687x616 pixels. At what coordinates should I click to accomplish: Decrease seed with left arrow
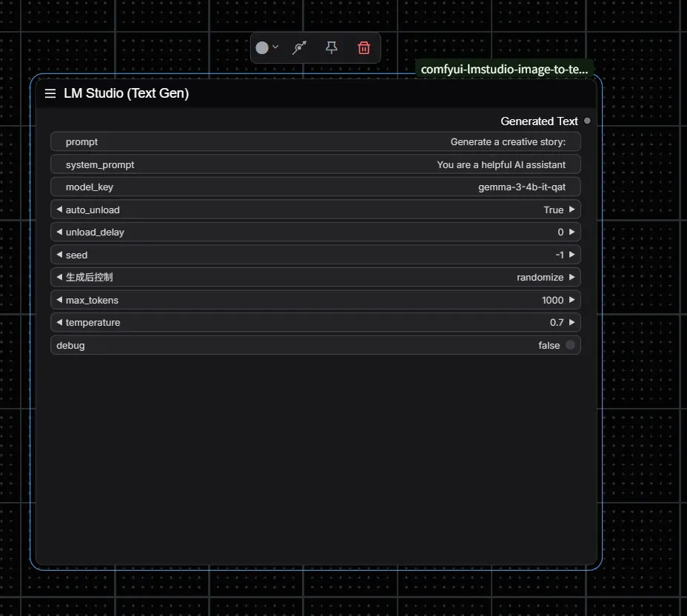[x=59, y=255]
